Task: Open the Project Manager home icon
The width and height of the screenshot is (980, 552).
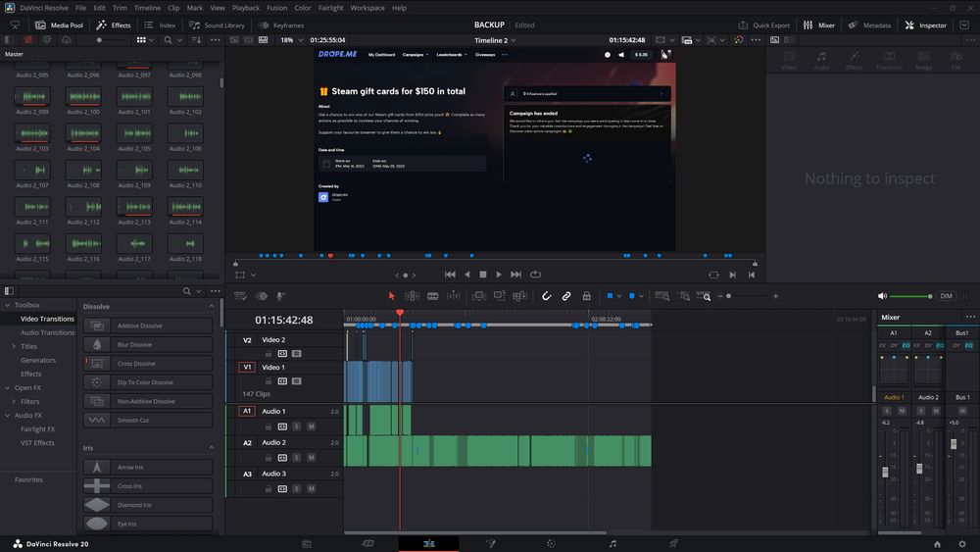Action: (937, 544)
